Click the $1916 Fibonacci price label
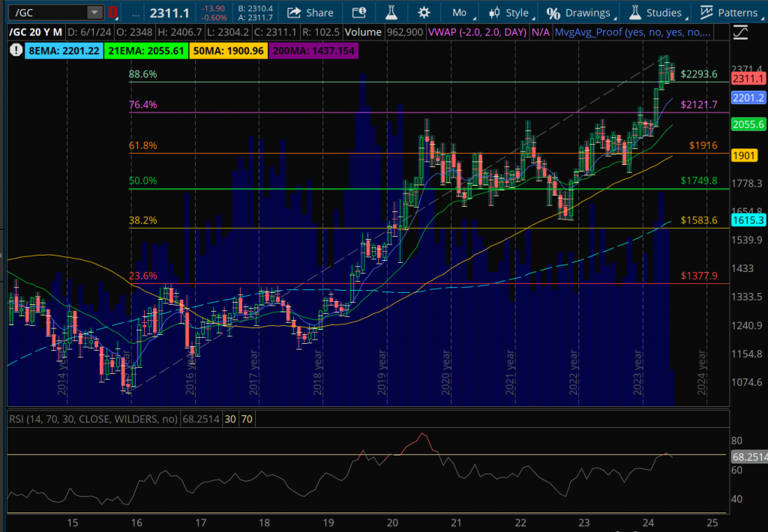This screenshot has height=532, width=768. (x=703, y=145)
